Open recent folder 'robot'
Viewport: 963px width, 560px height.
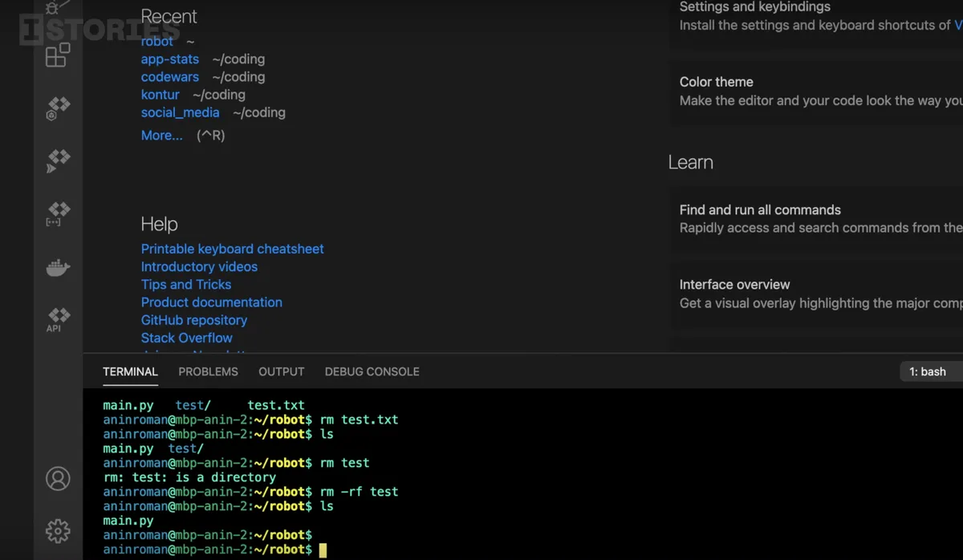tap(157, 41)
